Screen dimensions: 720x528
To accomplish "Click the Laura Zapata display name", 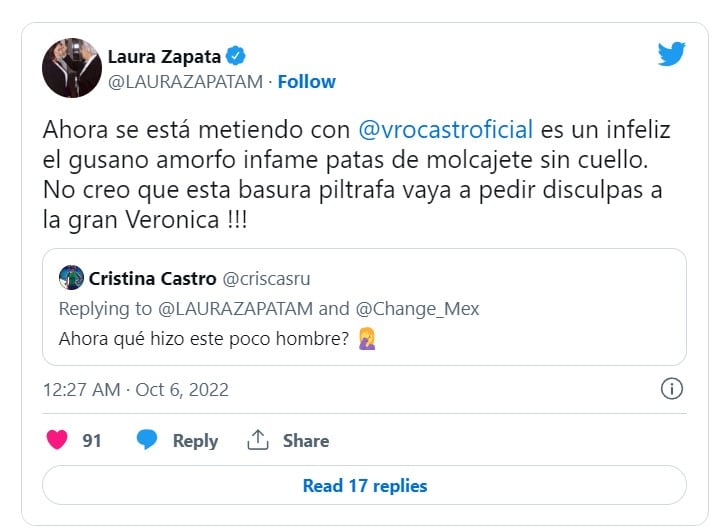I will [x=165, y=55].
